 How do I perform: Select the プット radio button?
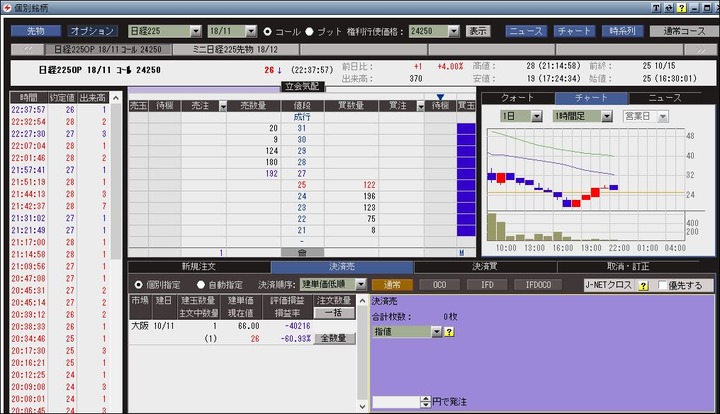(309, 32)
